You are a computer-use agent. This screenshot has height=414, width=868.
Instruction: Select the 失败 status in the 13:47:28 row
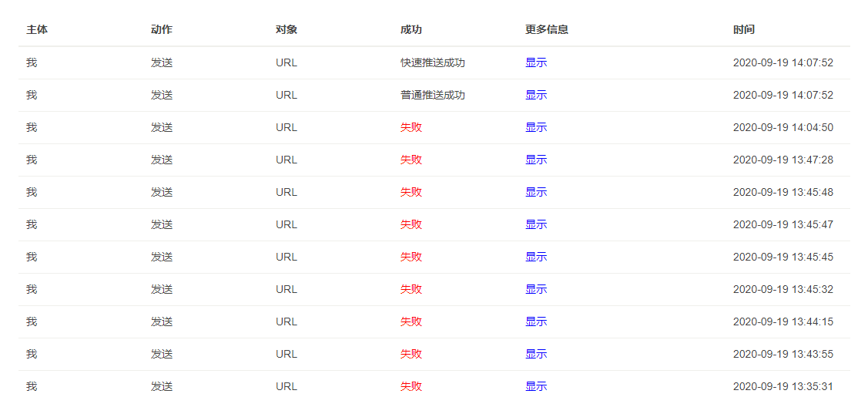point(411,160)
